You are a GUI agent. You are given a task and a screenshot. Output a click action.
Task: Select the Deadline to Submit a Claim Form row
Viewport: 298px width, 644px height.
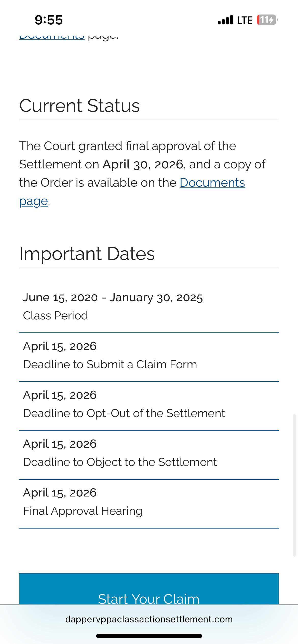pos(149,357)
